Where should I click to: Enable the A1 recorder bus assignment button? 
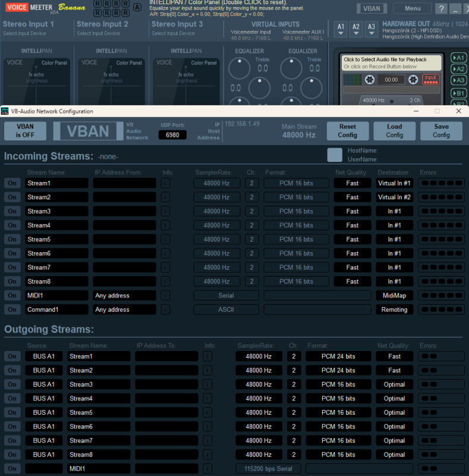(x=459, y=58)
